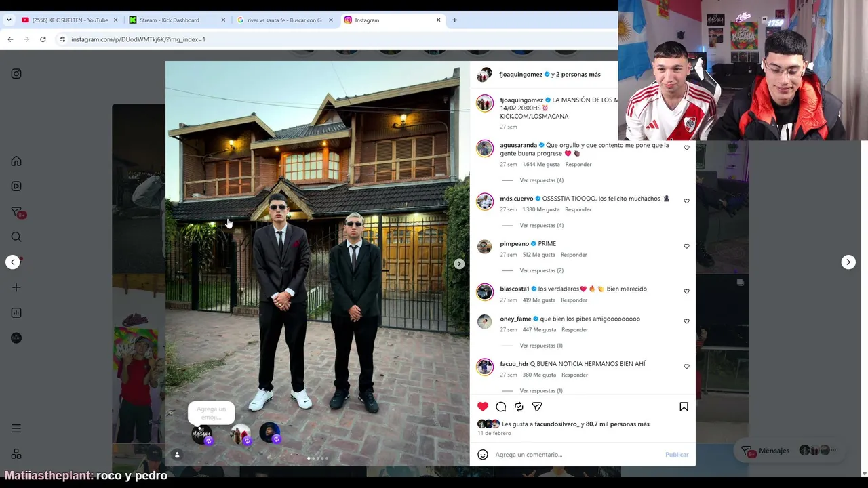Like blascosta1's comment
This screenshot has width=868, height=488.
click(686, 291)
